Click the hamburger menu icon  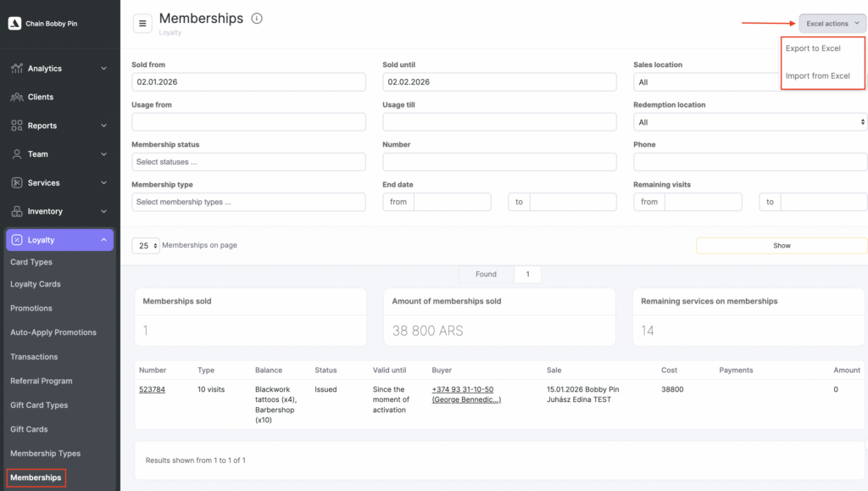pyautogui.click(x=142, y=24)
